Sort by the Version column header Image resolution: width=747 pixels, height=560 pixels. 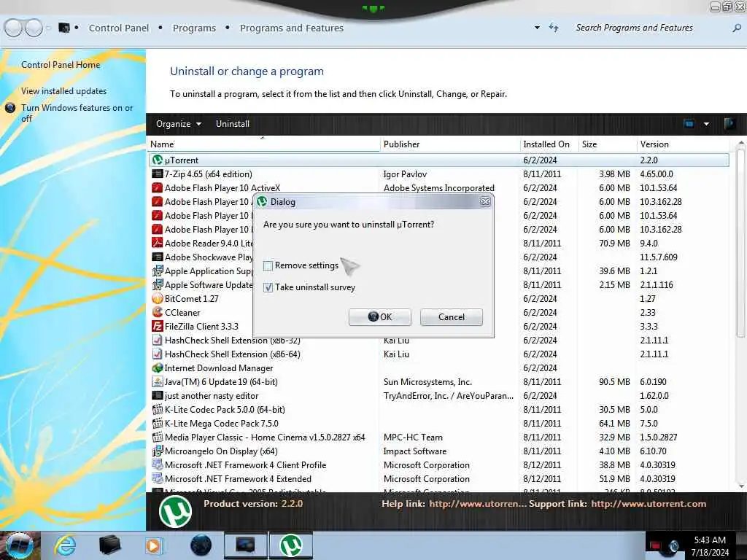point(683,144)
